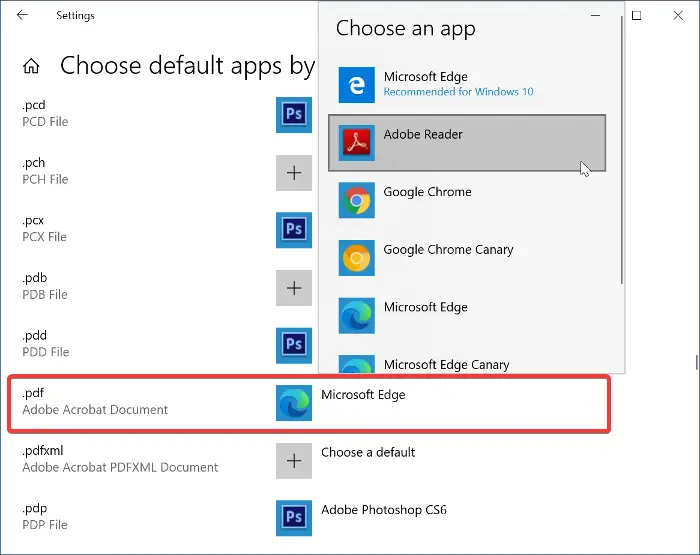Click the 'Choose an app' heading

[405, 29]
